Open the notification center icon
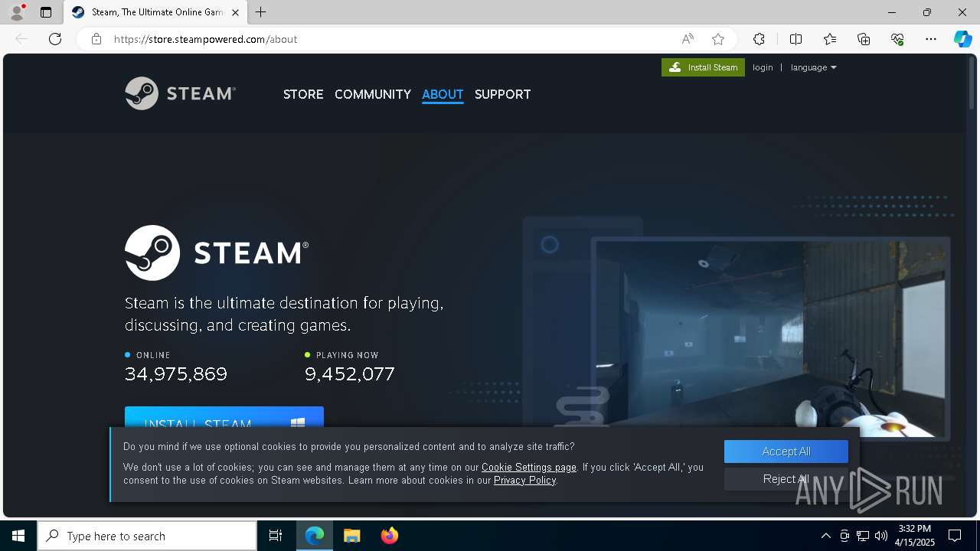The image size is (980, 551). click(x=955, y=536)
